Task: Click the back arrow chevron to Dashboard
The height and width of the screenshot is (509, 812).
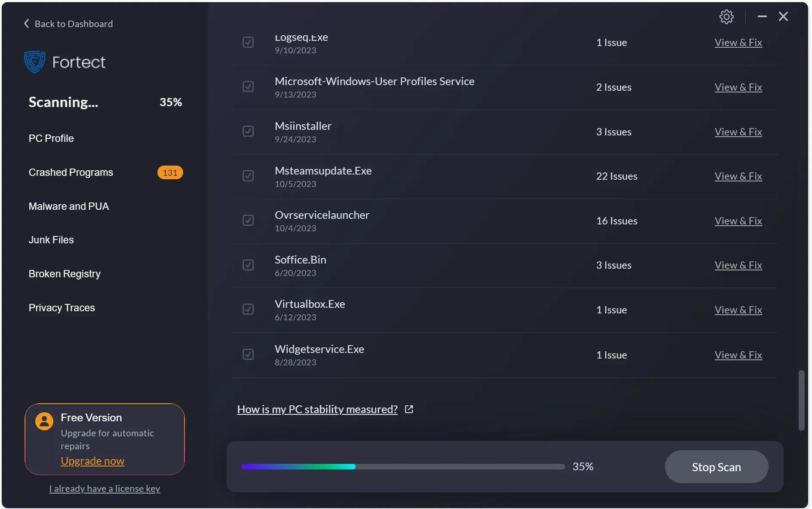Action: coord(27,24)
